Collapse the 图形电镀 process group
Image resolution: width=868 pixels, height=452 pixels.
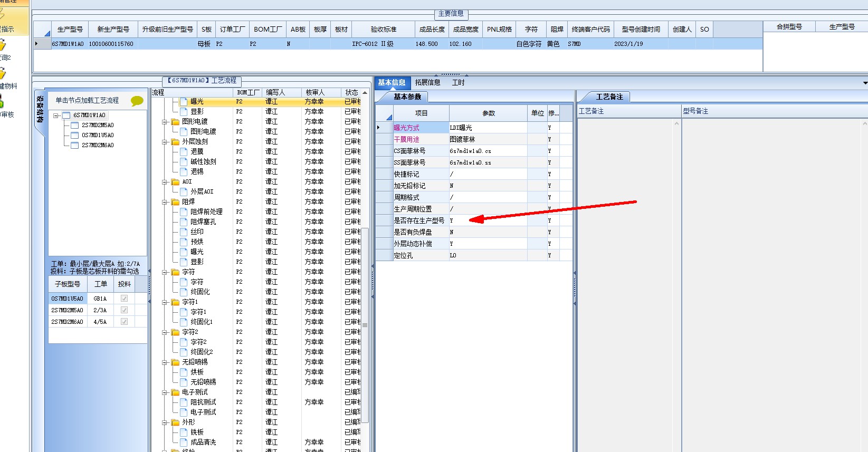pyautogui.click(x=165, y=122)
